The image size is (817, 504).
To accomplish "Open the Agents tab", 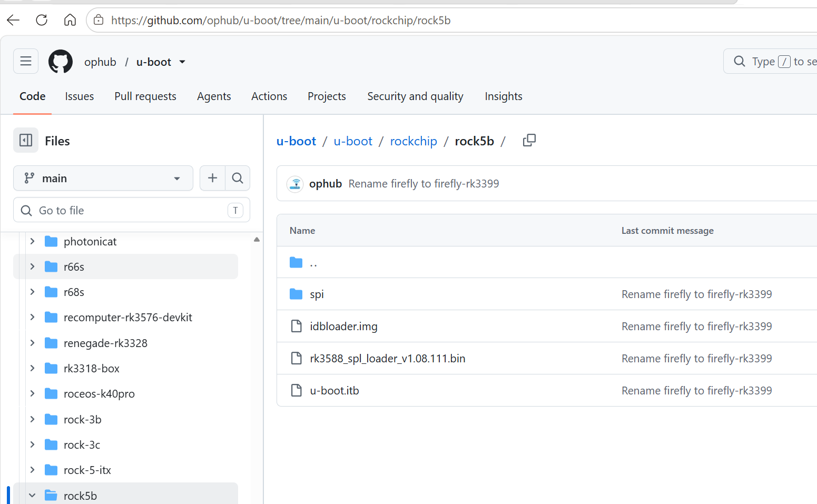I will coord(214,96).
